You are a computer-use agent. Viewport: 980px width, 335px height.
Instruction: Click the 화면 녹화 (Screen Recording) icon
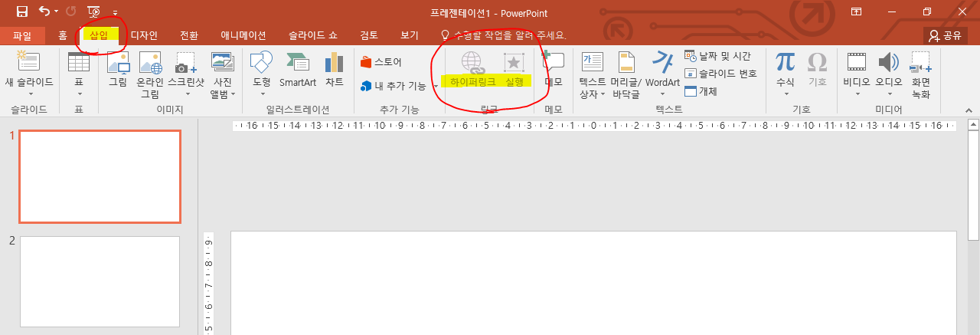(921, 63)
